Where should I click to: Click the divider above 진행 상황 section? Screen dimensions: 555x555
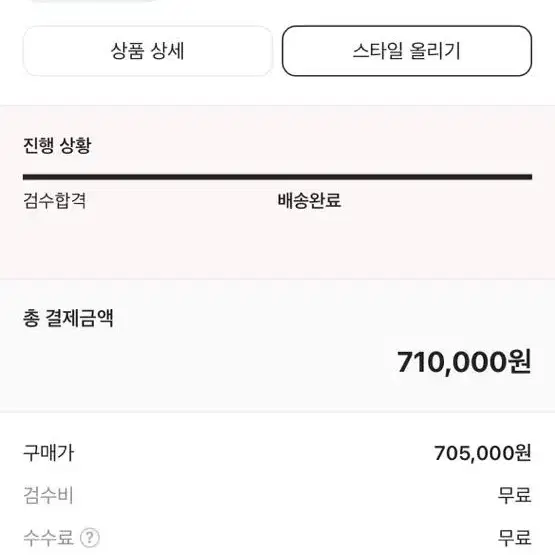pos(278,105)
